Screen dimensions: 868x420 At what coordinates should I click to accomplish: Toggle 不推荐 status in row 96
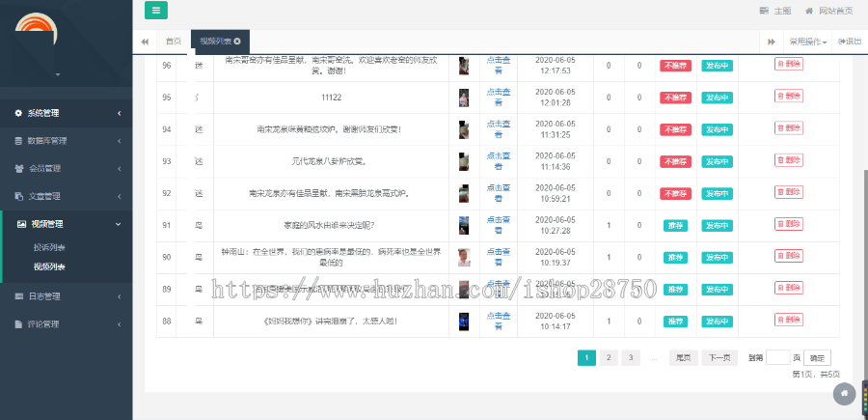click(x=675, y=66)
